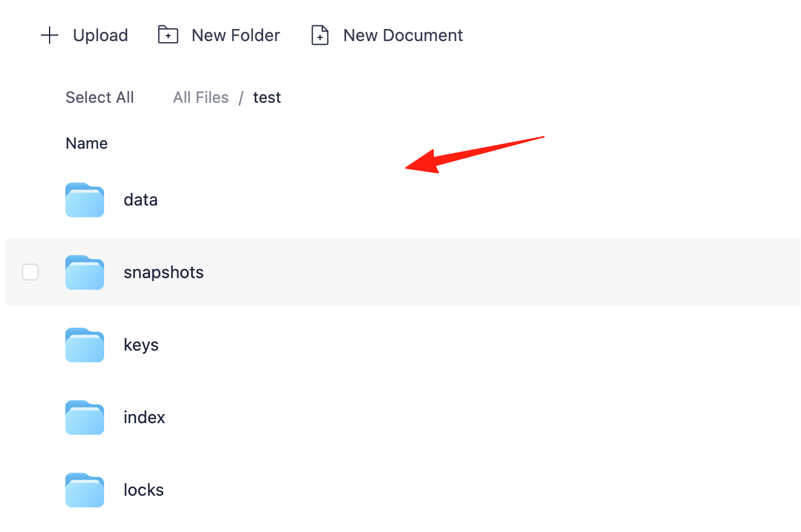Click the New Folder icon
Screen dimensions: 801x532
168,35
